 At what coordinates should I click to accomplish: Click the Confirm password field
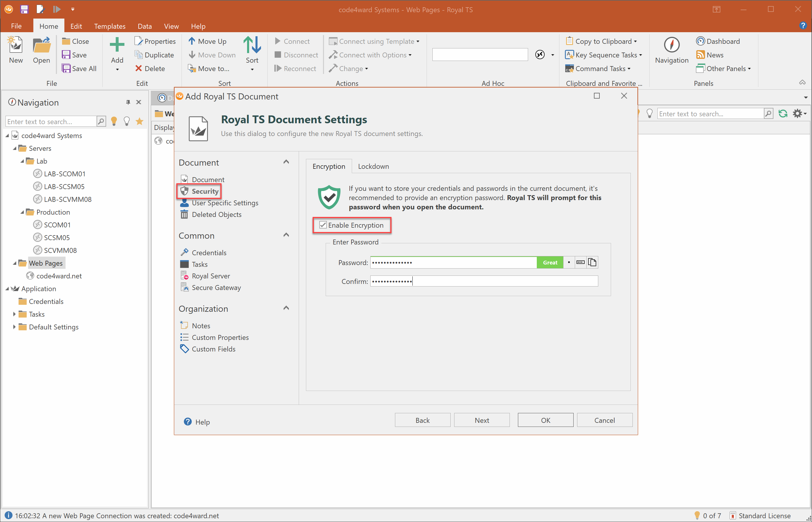(x=484, y=281)
